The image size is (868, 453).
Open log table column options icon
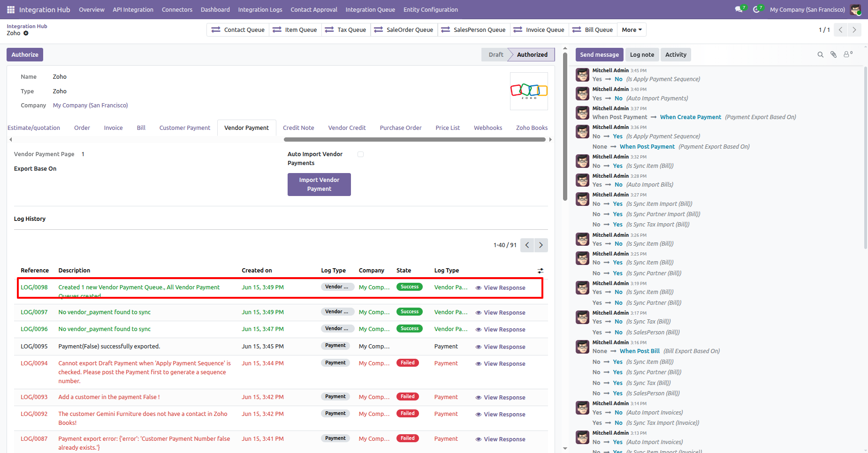(541, 271)
